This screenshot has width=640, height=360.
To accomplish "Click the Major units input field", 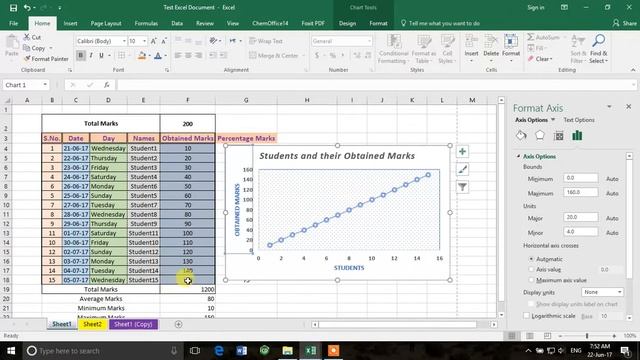I will click(580, 217).
